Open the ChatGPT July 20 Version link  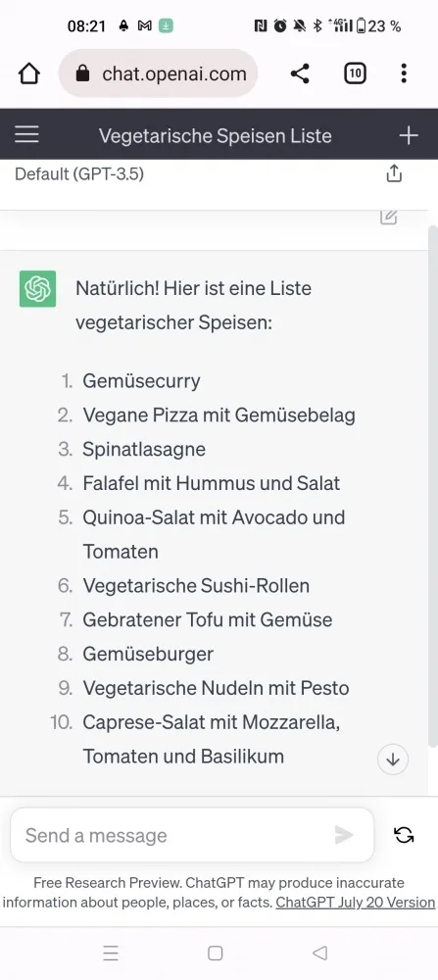coord(356,903)
